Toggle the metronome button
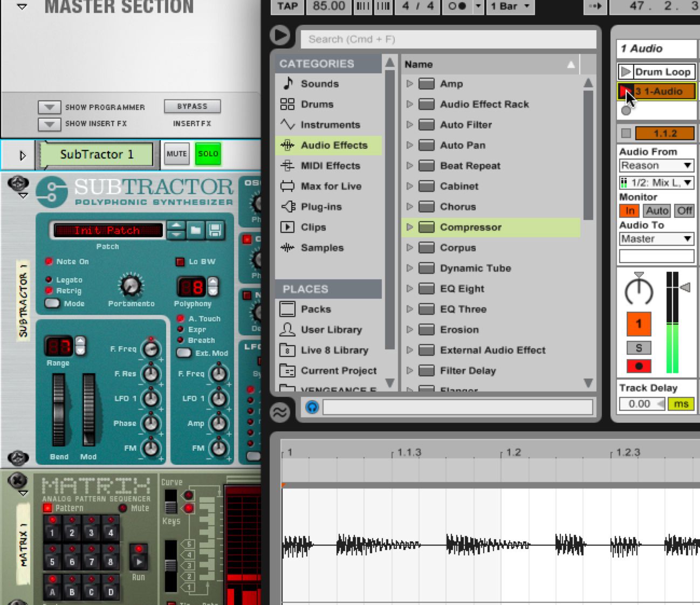 (x=457, y=6)
